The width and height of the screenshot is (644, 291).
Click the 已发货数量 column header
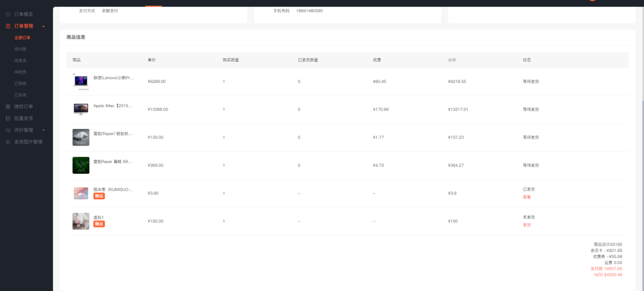click(x=308, y=60)
